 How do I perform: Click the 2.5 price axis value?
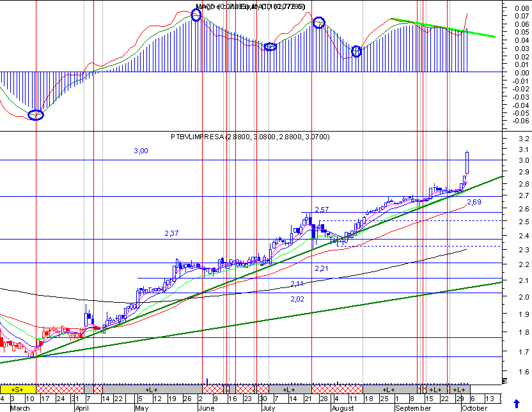point(524,222)
